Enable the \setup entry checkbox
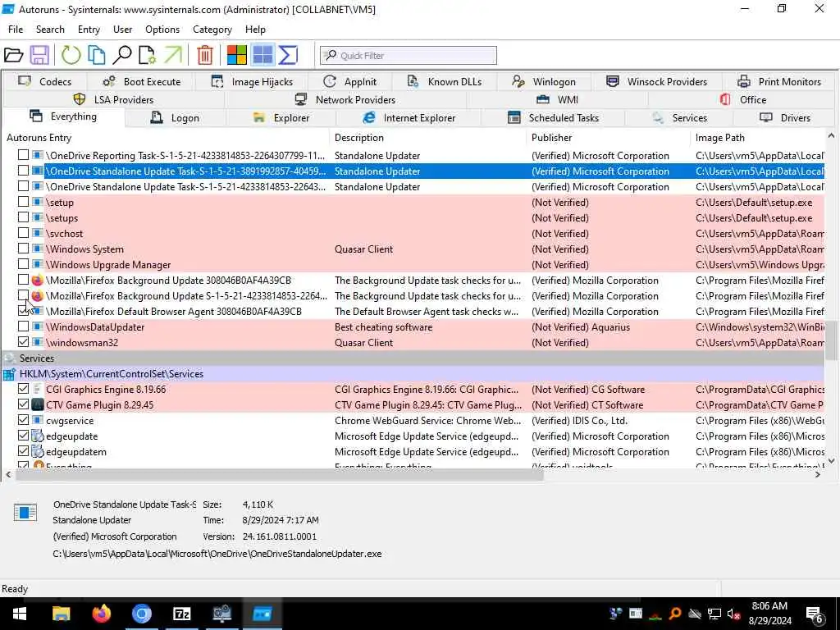 click(x=23, y=202)
